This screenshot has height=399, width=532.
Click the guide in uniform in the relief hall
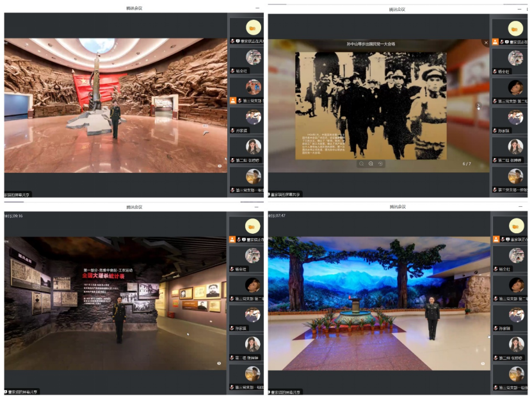(115, 120)
